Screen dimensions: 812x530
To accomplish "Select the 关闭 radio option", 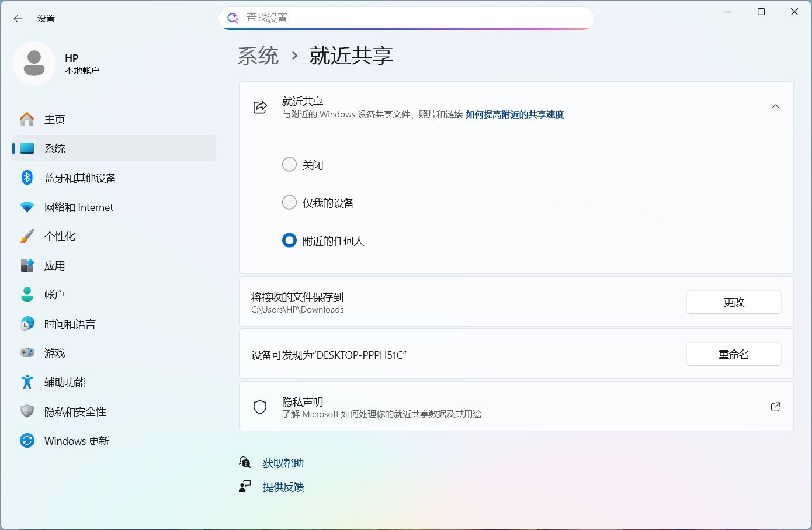I will (x=289, y=164).
